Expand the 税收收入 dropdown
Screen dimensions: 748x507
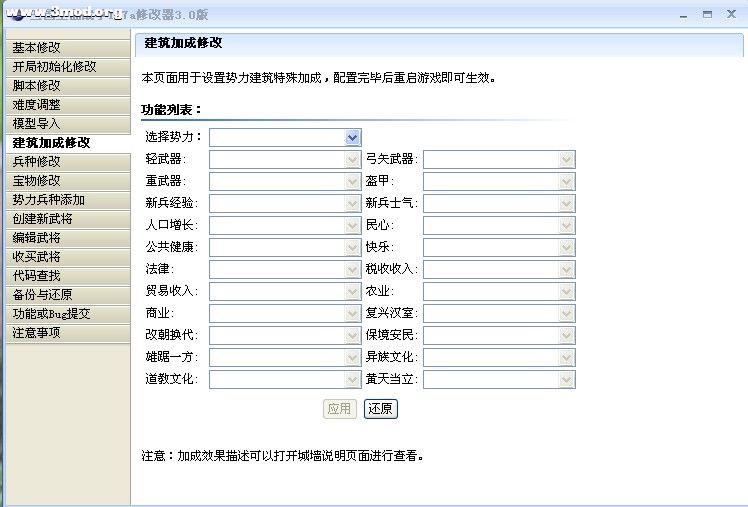click(498, 269)
